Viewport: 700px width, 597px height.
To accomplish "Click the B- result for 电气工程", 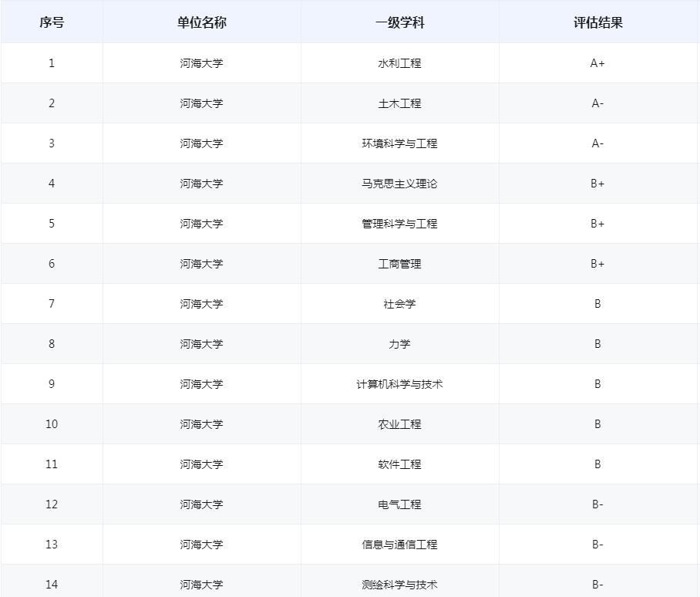I will tap(597, 504).
